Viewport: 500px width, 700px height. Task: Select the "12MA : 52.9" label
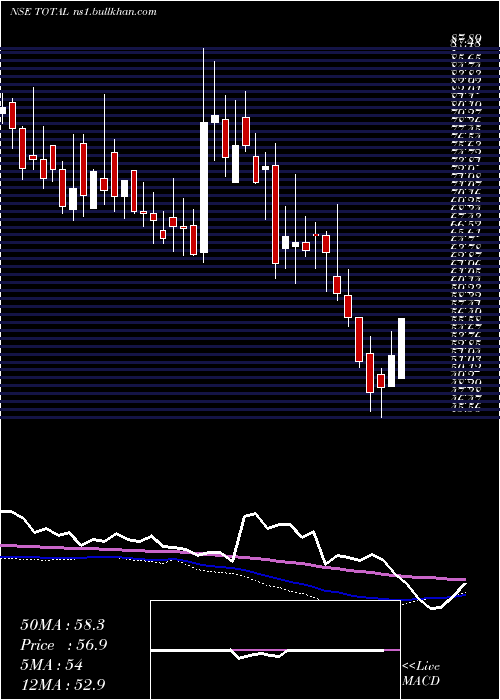(x=63, y=684)
